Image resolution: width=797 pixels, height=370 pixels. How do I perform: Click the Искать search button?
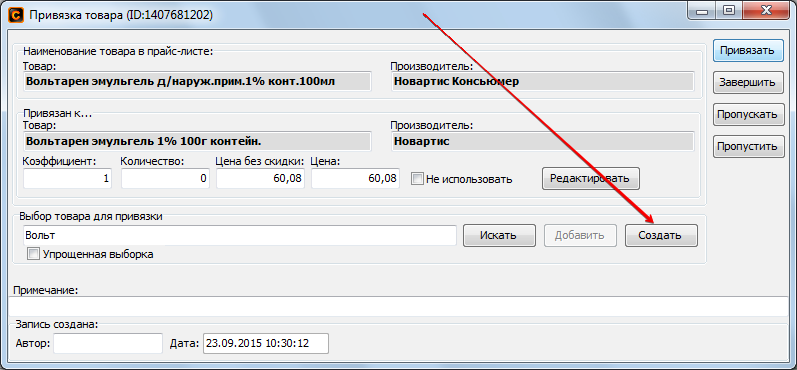[x=499, y=235]
